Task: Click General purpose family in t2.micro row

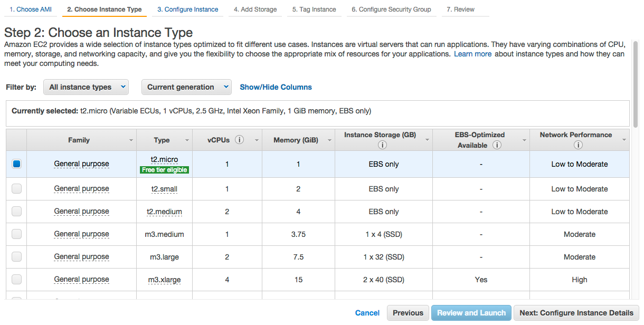Action: pos(81,164)
